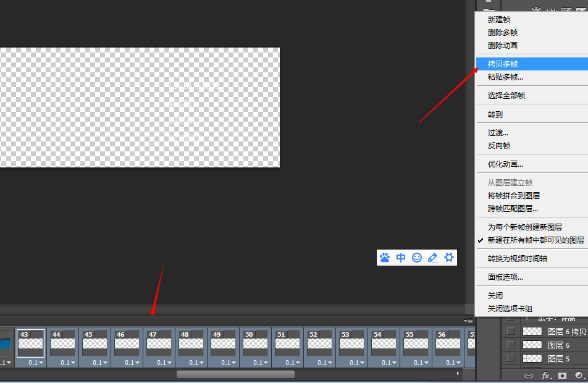This screenshot has height=383, width=588.
Task: Toggle 新建在所有帧中都可见的图层 checked option
Action: click(x=532, y=240)
